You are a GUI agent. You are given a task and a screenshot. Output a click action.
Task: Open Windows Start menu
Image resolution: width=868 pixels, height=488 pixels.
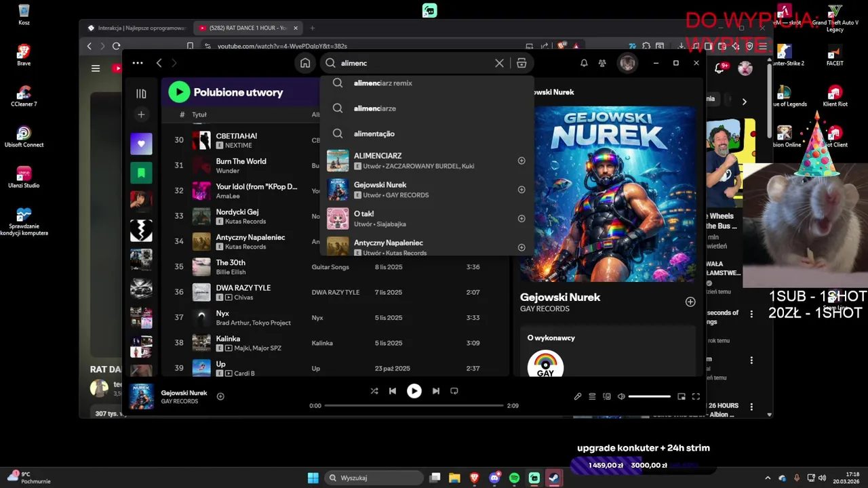tap(313, 478)
